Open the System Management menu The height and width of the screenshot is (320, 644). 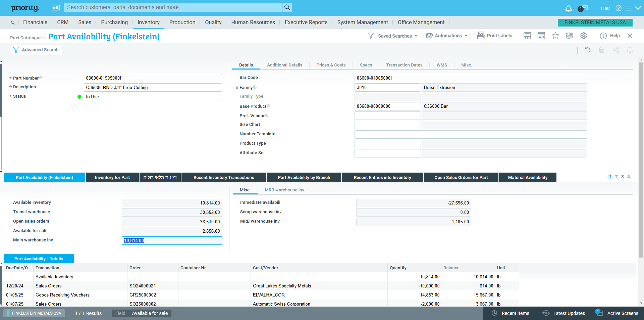point(363,22)
